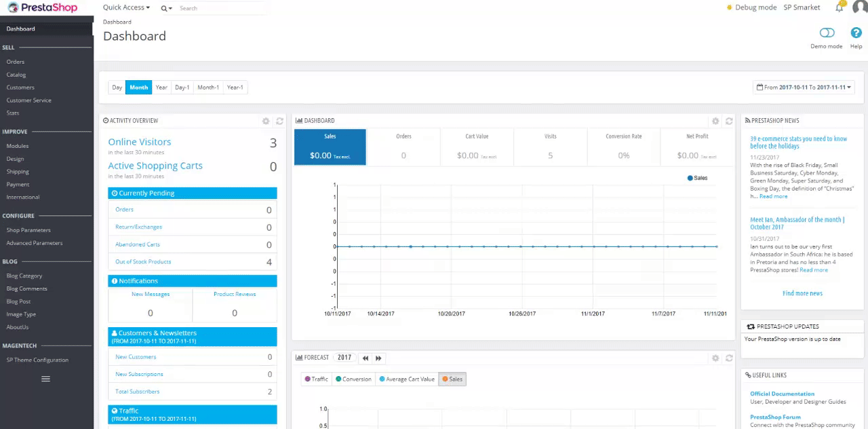This screenshot has width=868, height=429.
Task: Select the Year period tab
Action: click(161, 87)
